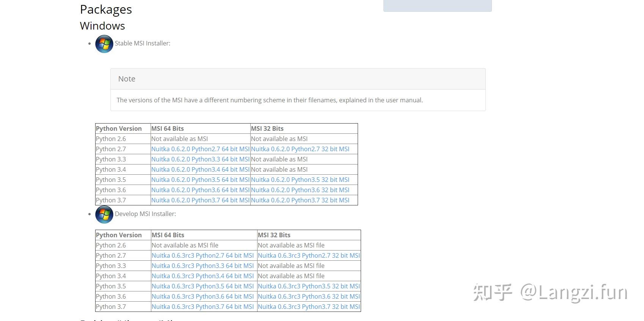Open Nuitka 0.6.3rc3 Python2.7 64 bit MSI link
This screenshot has height=321, width=644.
pyautogui.click(x=203, y=255)
